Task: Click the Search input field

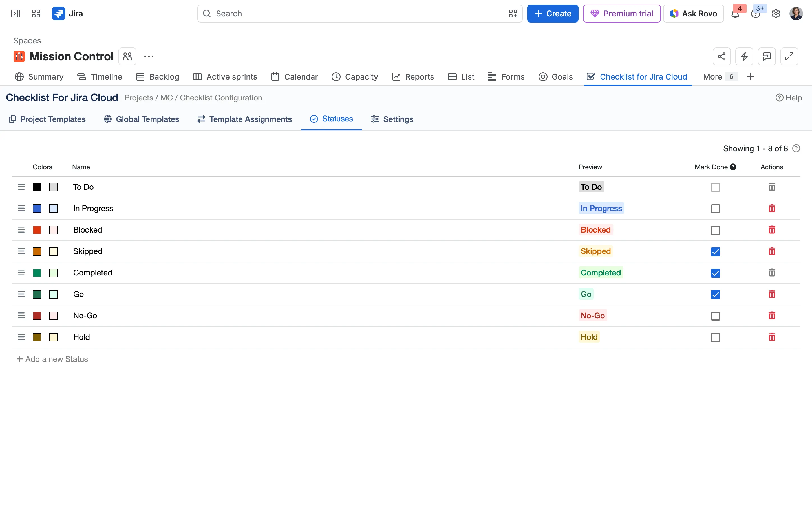Action: coord(360,14)
